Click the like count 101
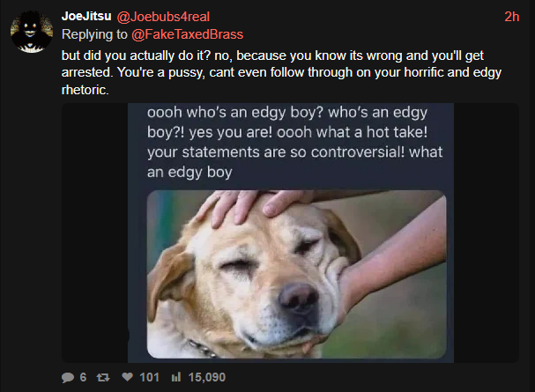 pos(149,377)
